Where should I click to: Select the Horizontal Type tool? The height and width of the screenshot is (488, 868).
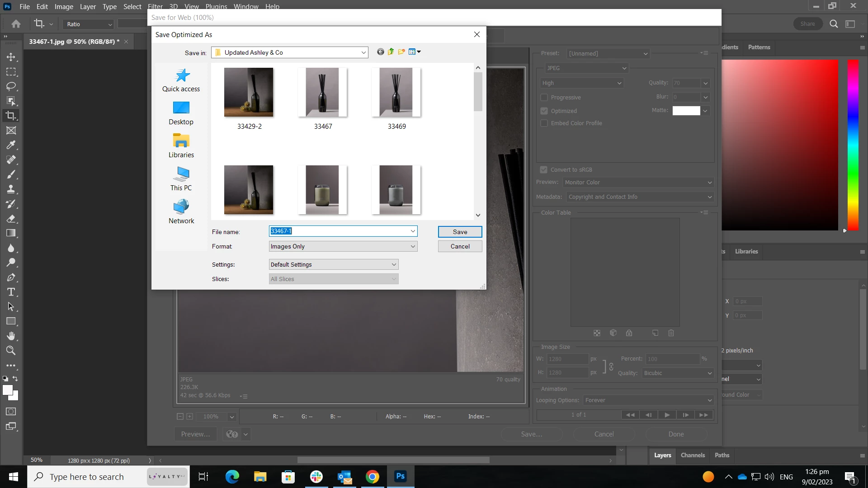11,292
